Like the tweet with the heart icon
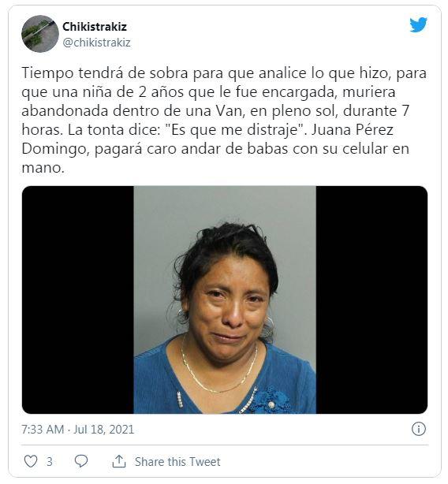Screen dimensions: 448x484 (31, 461)
